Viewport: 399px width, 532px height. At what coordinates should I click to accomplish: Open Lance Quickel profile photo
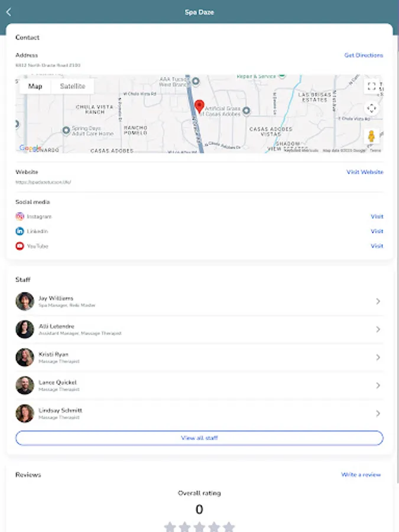point(25,385)
